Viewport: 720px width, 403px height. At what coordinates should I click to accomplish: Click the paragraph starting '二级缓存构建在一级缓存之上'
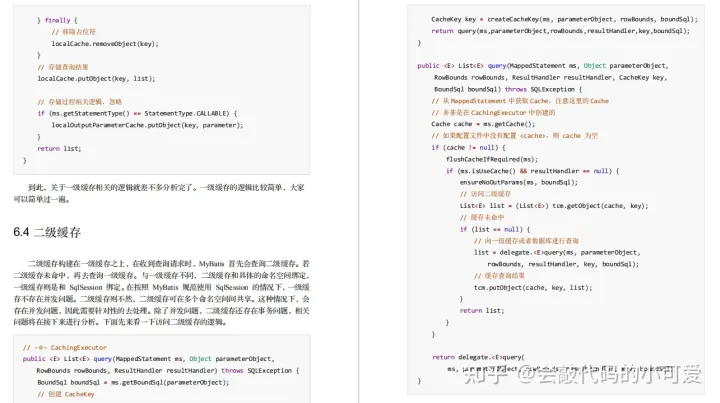point(162,293)
